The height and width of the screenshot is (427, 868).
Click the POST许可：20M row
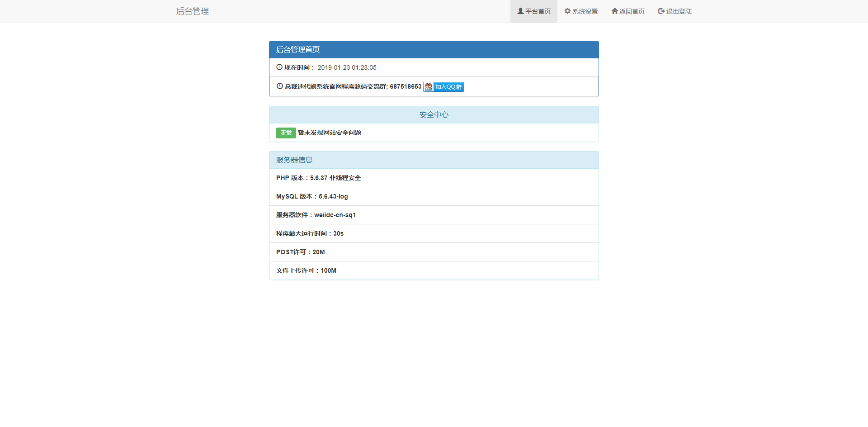pos(434,252)
